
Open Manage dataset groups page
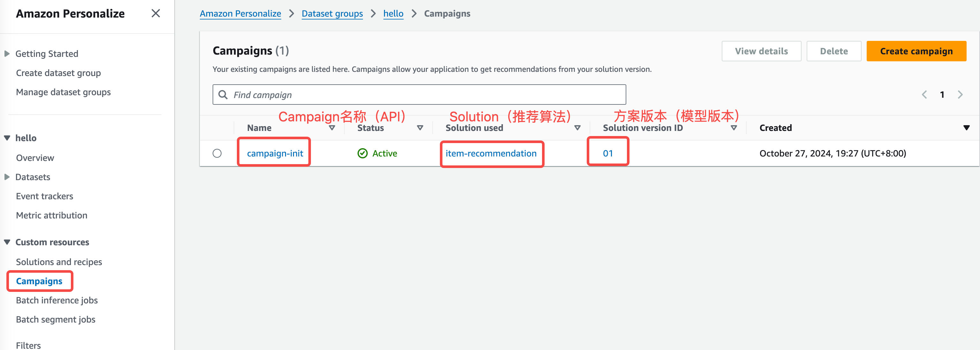pos(63,92)
